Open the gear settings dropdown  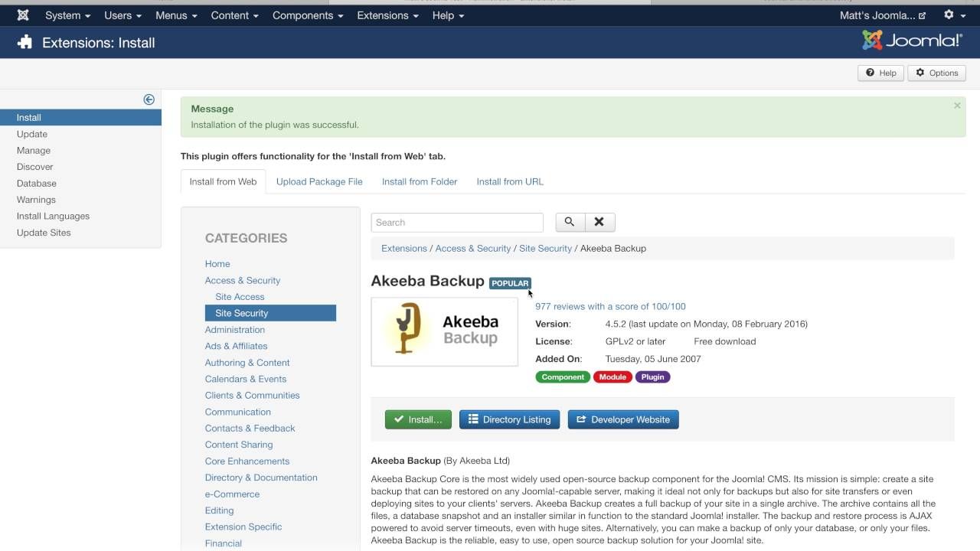pyautogui.click(x=954, y=15)
